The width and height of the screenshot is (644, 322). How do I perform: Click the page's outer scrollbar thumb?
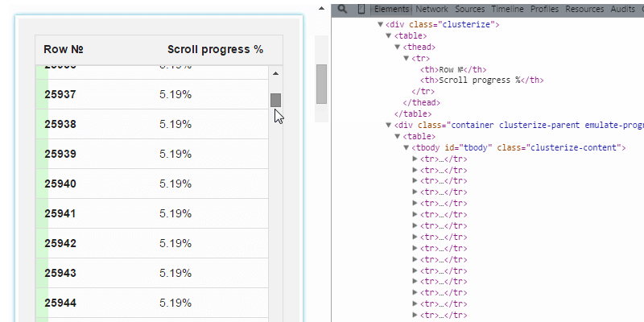click(321, 84)
